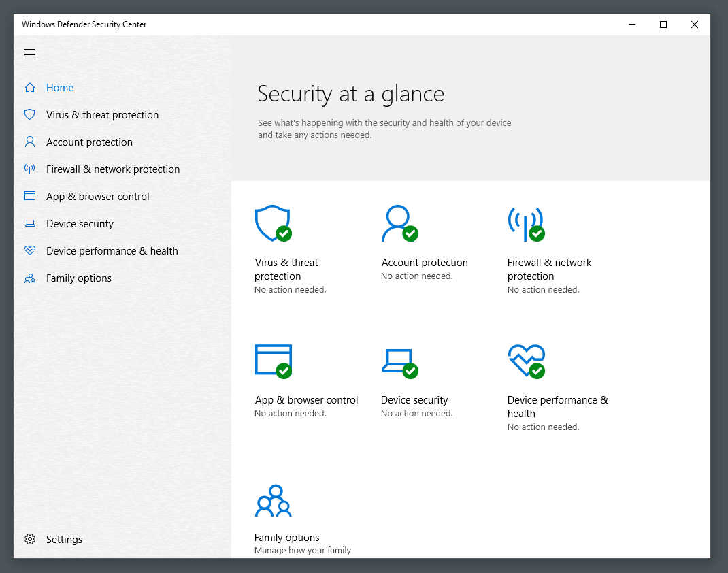
Task: Click the 'Security at a glance' heading
Action: [x=351, y=94]
